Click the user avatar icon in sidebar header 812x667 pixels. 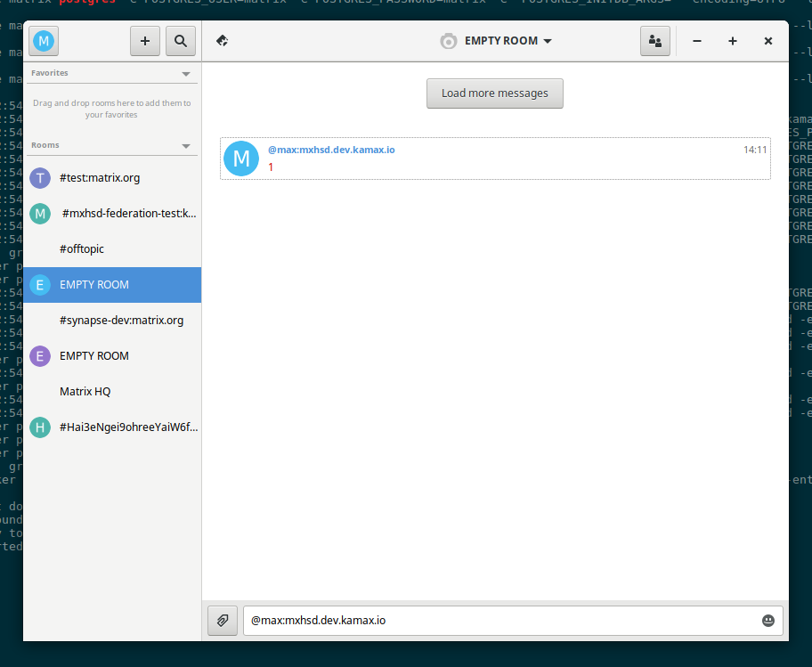click(x=44, y=41)
